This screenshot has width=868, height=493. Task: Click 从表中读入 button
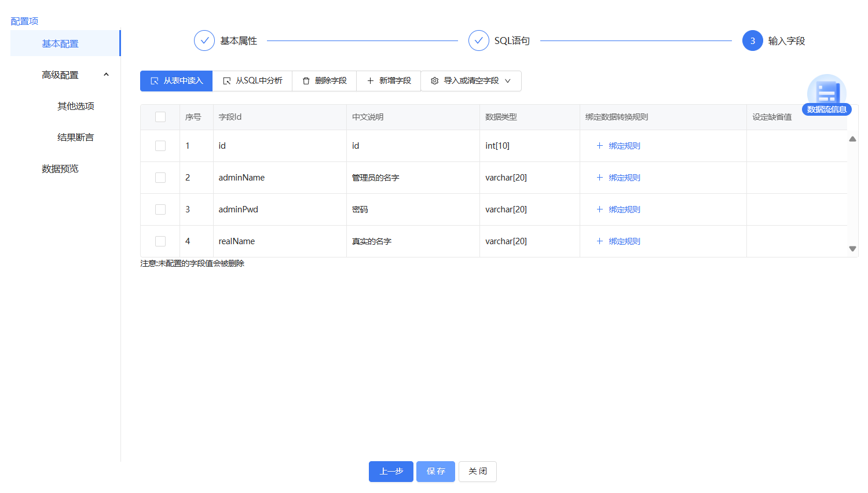[177, 81]
